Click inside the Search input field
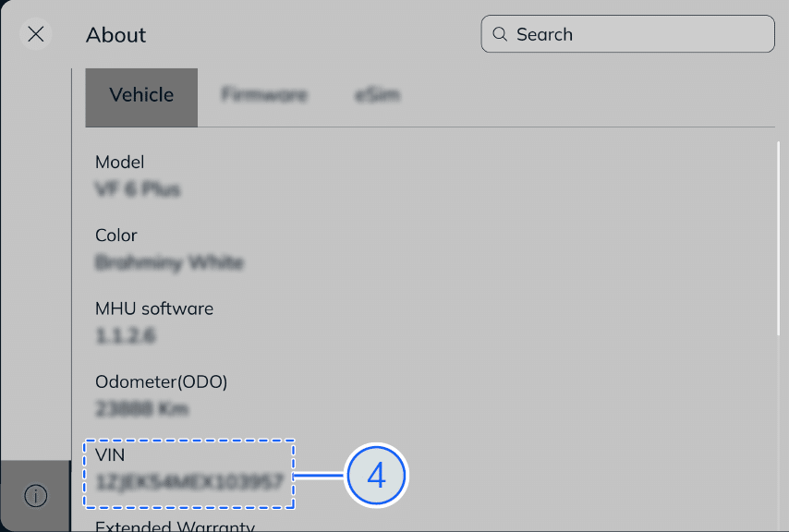 click(628, 33)
